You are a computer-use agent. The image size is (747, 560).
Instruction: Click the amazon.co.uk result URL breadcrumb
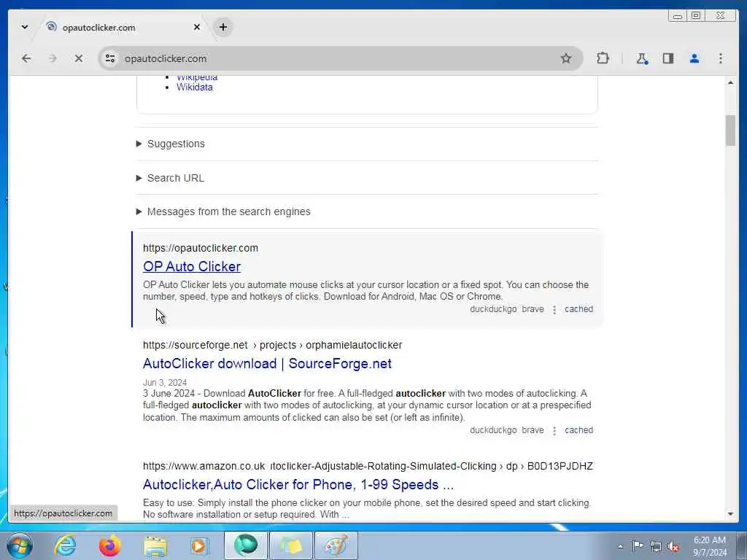click(x=368, y=466)
